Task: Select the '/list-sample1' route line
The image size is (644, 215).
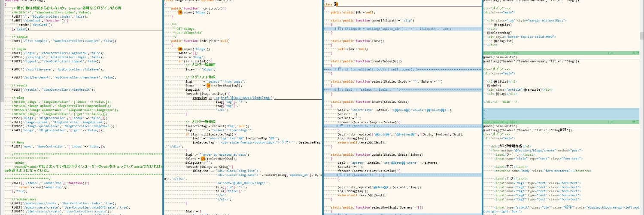Action: [x=64, y=41]
